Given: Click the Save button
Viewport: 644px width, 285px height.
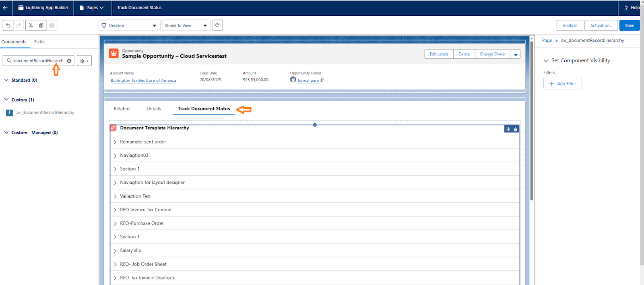Looking at the screenshot, I should [x=630, y=25].
